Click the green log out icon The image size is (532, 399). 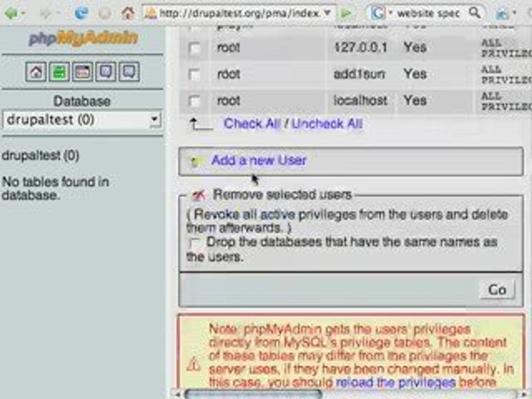[59, 71]
